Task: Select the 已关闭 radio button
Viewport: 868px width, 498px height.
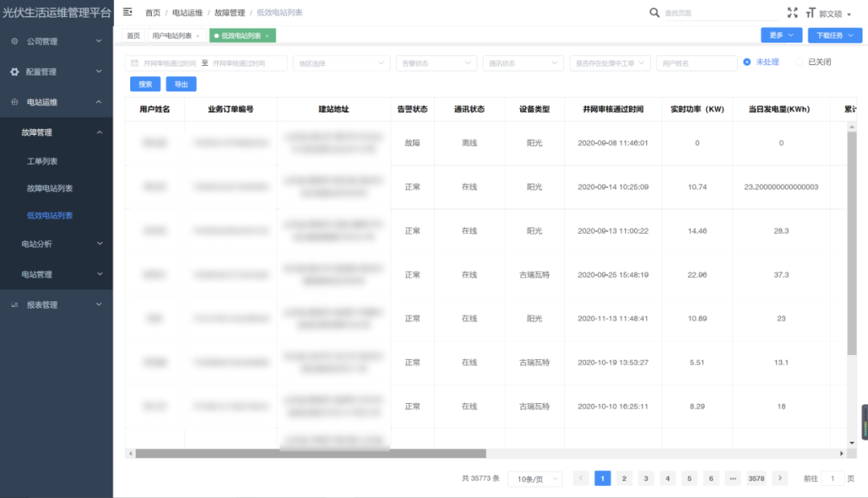Action: pyautogui.click(x=799, y=62)
